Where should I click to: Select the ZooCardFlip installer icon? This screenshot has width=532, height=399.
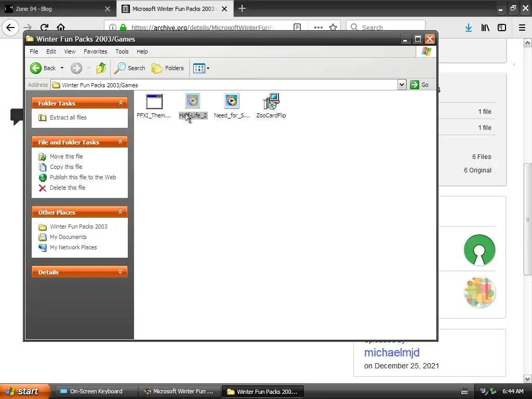(271, 101)
